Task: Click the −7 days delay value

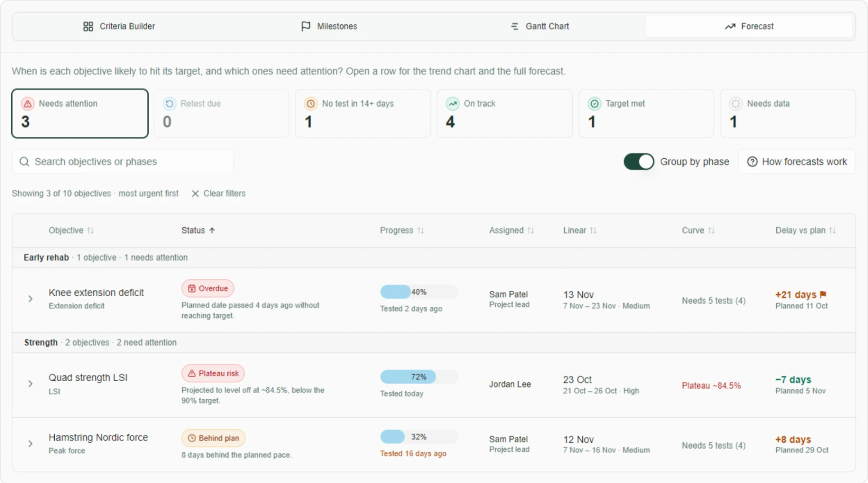Action: 793,380
